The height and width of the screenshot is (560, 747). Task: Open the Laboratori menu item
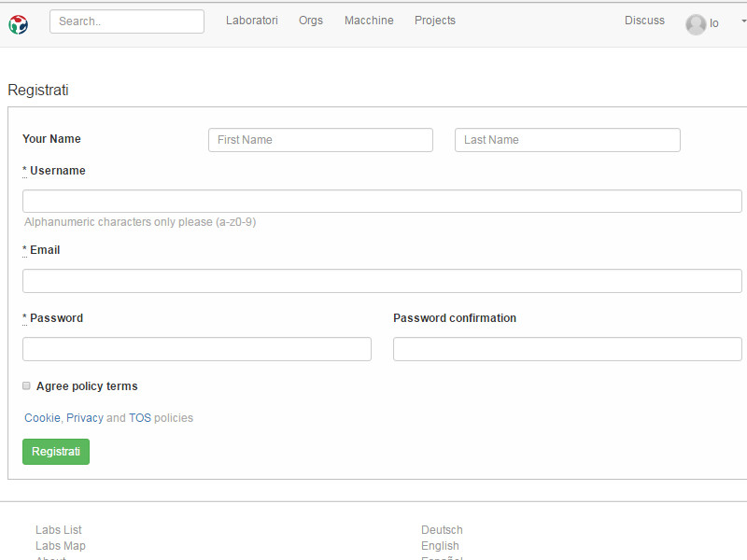click(x=252, y=21)
